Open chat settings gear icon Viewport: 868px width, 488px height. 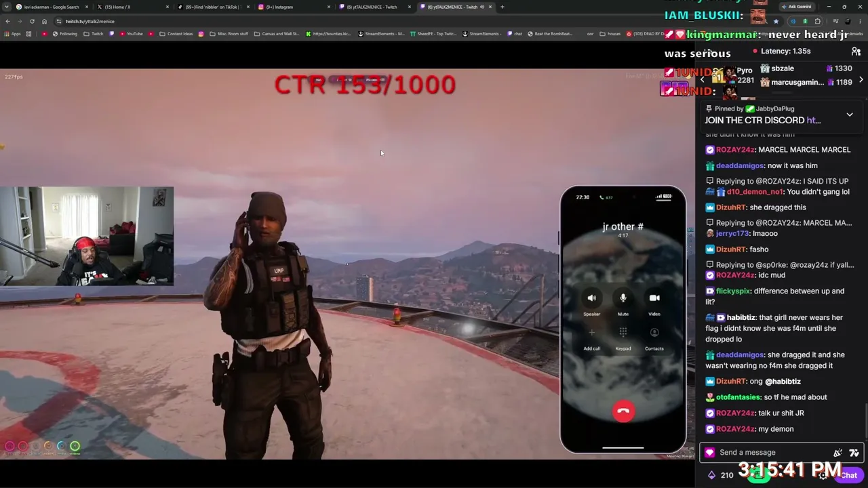tap(823, 475)
